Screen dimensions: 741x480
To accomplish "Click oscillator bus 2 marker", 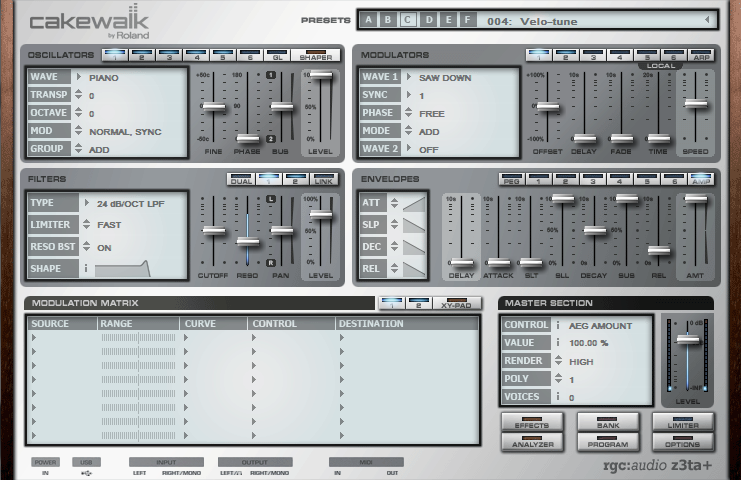I will click(x=271, y=139).
